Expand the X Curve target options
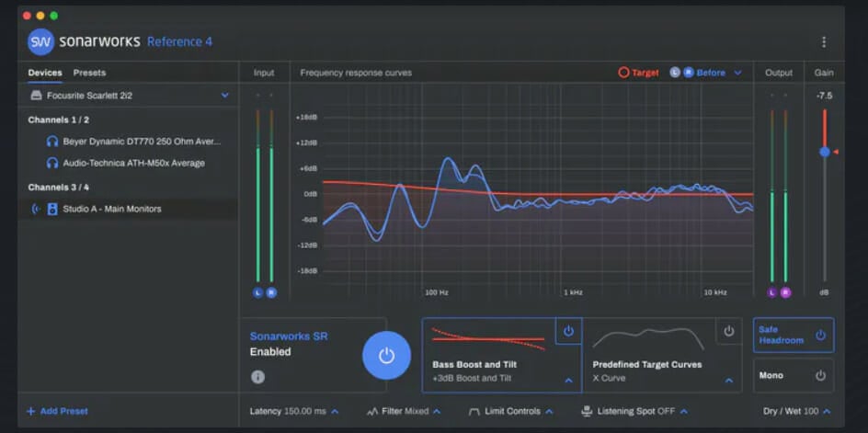 tap(728, 381)
